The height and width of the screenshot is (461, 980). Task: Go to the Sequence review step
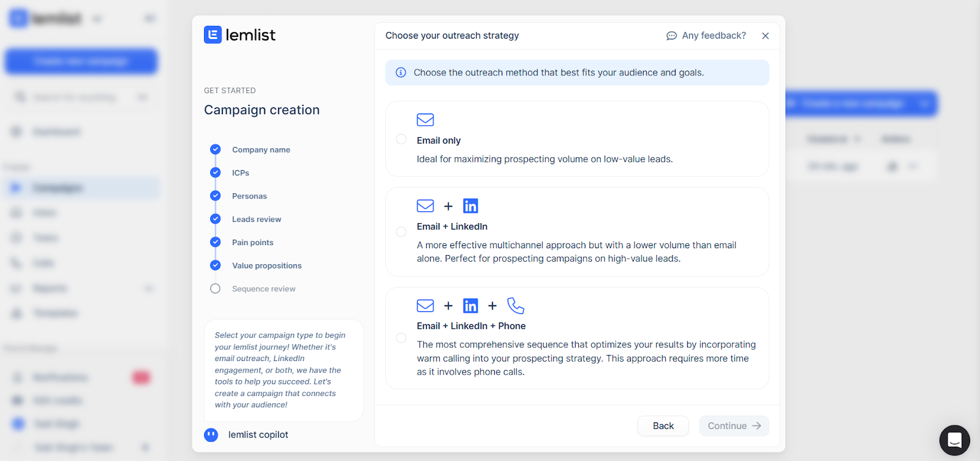263,289
